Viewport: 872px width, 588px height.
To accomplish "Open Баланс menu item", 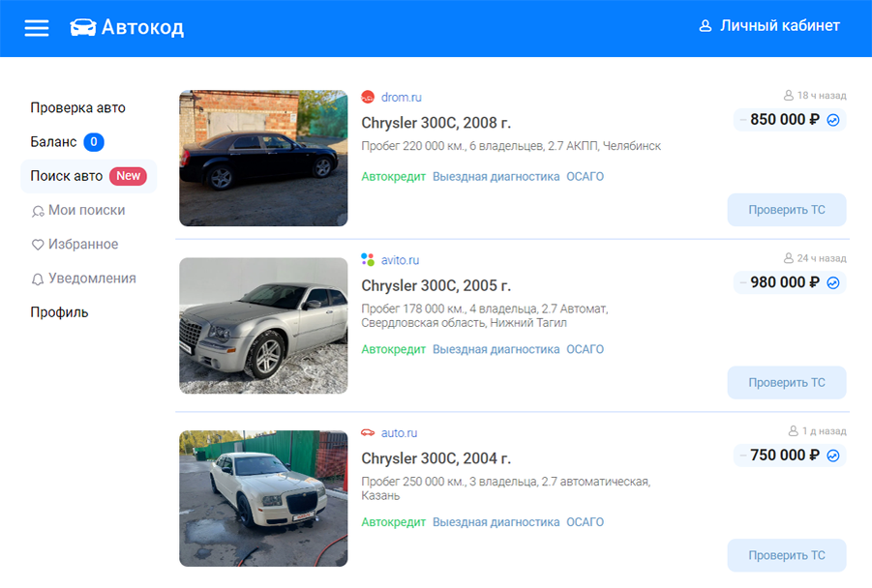I will click(x=53, y=142).
